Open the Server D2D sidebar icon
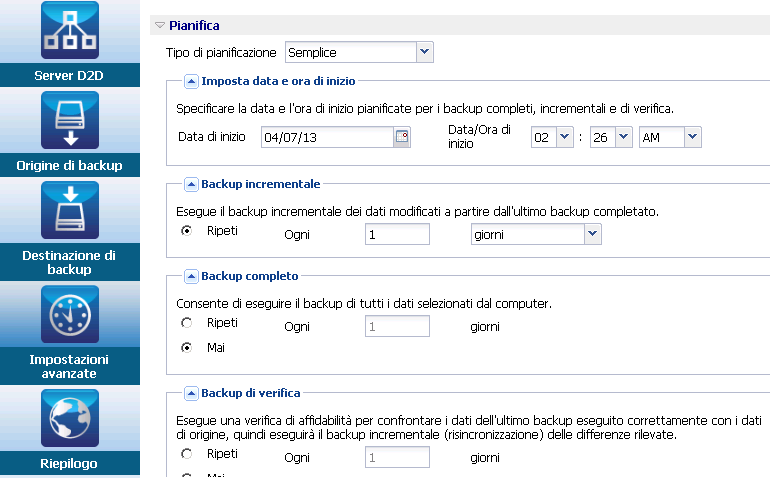The image size is (770, 478). (70, 32)
